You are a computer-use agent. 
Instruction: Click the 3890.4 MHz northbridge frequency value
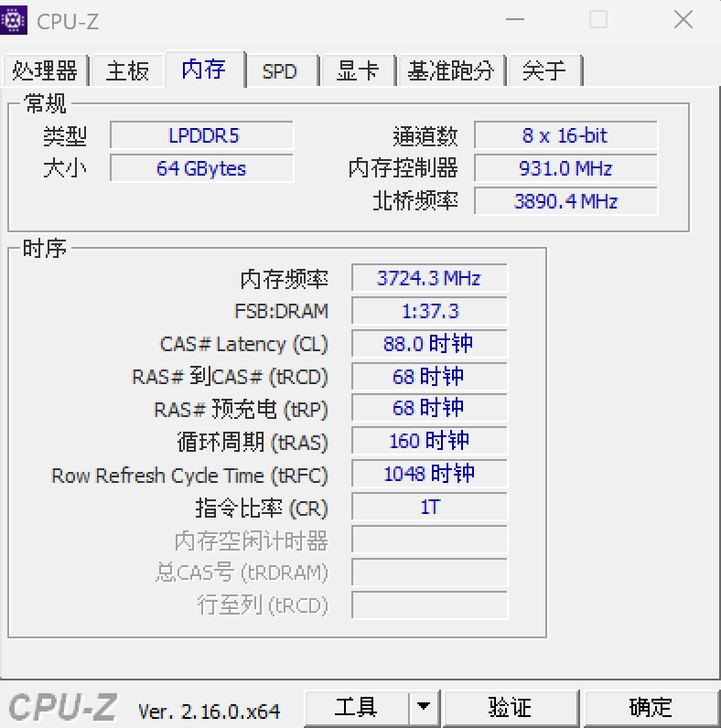coord(565,201)
